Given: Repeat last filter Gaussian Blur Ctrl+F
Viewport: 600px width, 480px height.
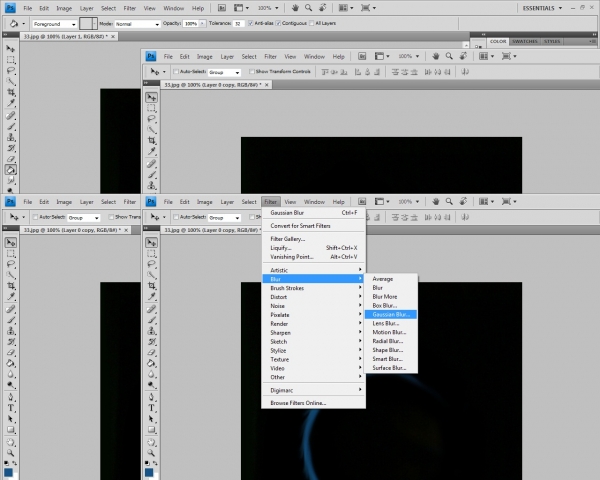Looking at the screenshot, I should pyautogui.click(x=313, y=213).
